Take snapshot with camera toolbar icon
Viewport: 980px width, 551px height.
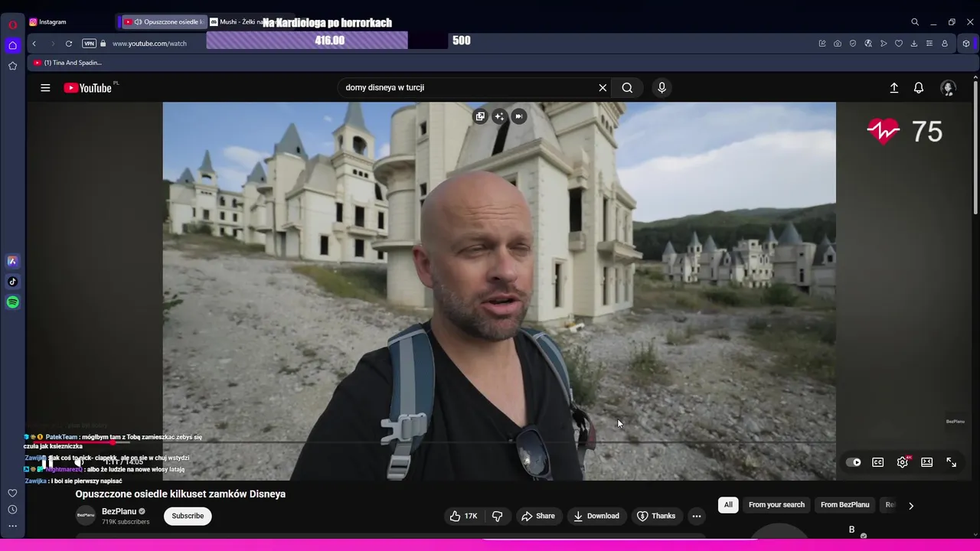[x=838, y=44]
